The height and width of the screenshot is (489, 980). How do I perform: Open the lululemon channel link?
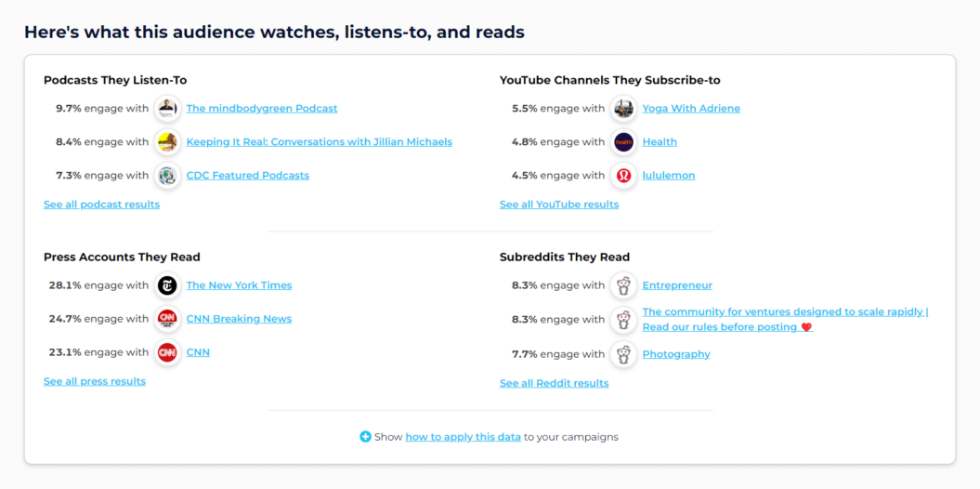[x=669, y=176]
